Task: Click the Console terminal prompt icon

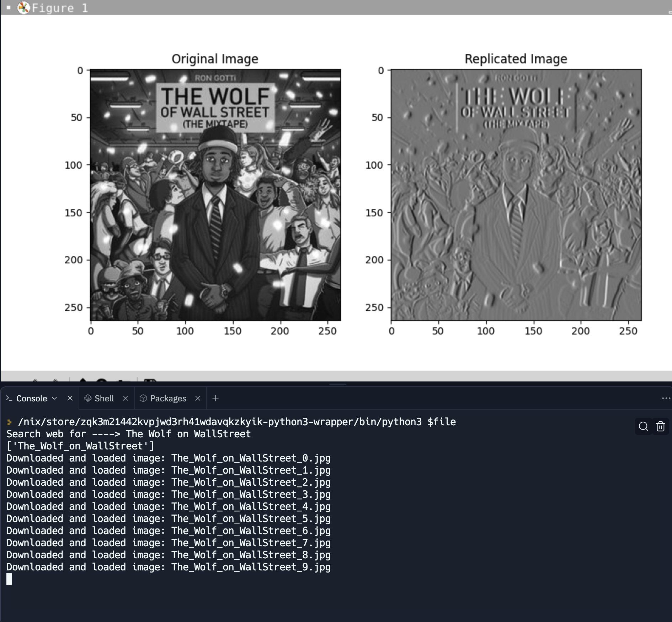Action: point(9,398)
